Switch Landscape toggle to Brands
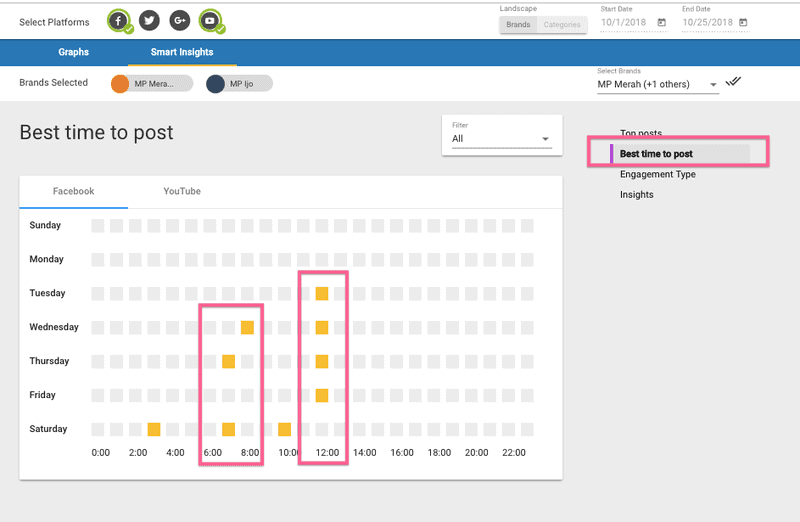The width and height of the screenshot is (800, 522). pos(518,25)
